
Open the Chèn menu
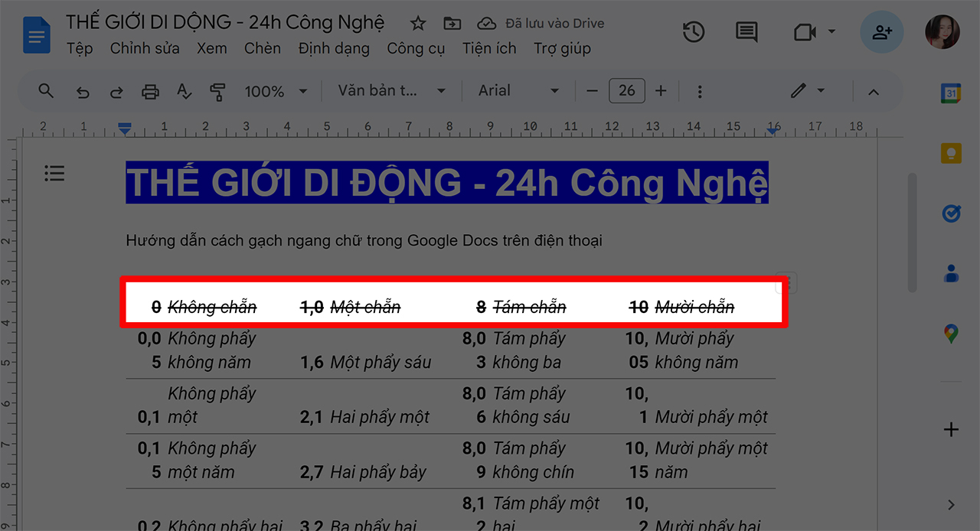263,48
